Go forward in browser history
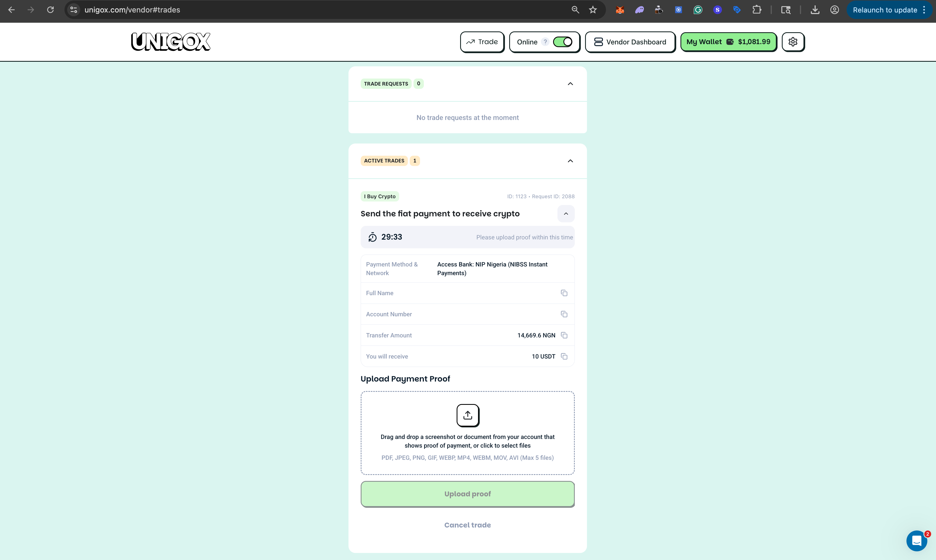Image resolution: width=936 pixels, height=560 pixels. (31, 10)
